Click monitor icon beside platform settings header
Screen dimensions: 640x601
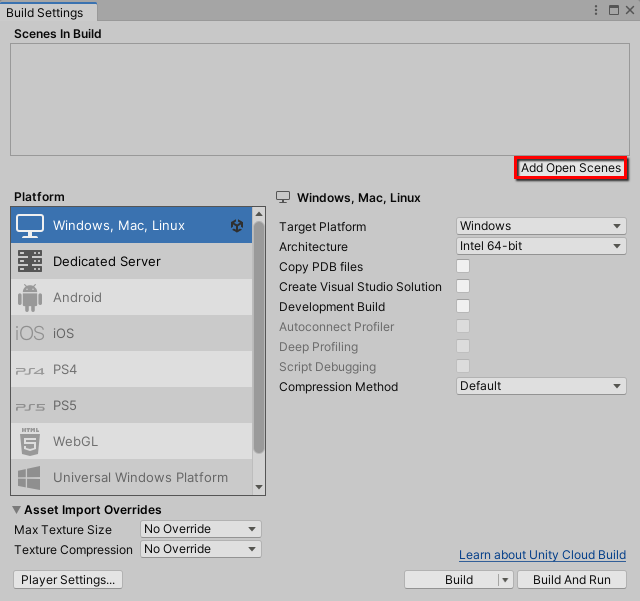point(283,197)
